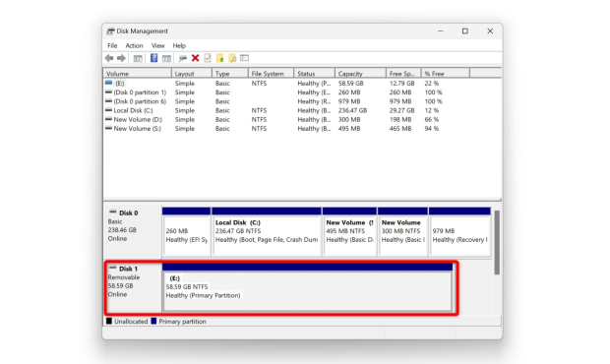Minimize the Disk Management window
Screen dimensions: 610x364
(x=441, y=31)
